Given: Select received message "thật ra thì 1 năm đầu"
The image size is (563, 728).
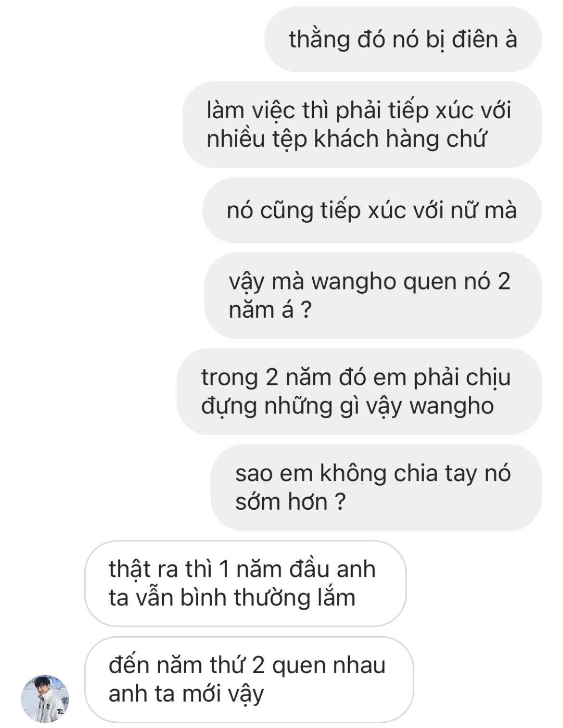Looking at the screenshot, I should click(x=245, y=583).
